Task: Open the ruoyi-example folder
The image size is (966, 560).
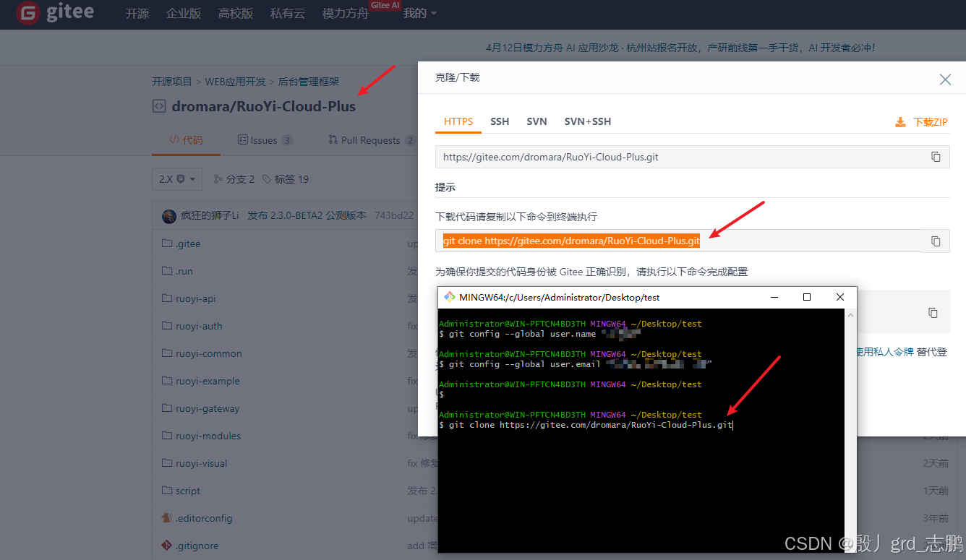Action: click(x=208, y=381)
